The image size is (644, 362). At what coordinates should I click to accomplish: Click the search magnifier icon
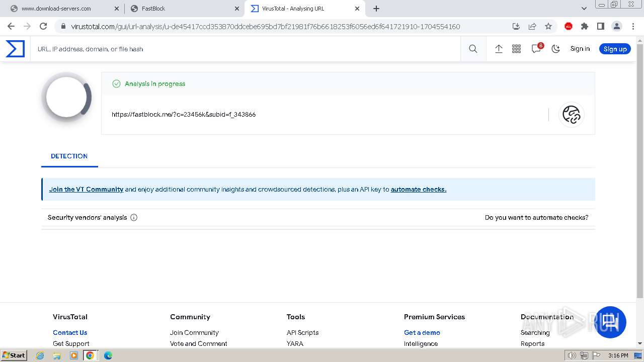473,49
